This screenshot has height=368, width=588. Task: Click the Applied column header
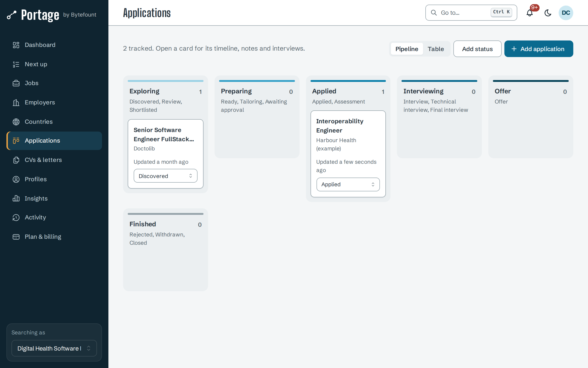click(324, 91)
